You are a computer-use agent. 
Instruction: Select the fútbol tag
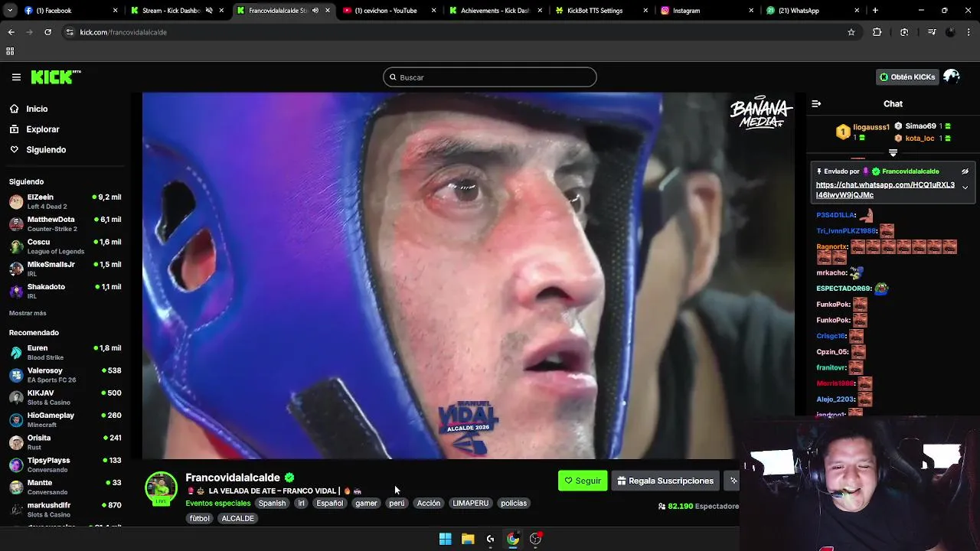199,519
